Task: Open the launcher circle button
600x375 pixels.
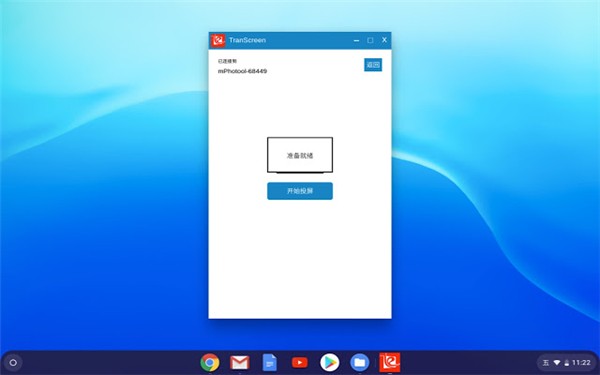Action: (13, 362)
